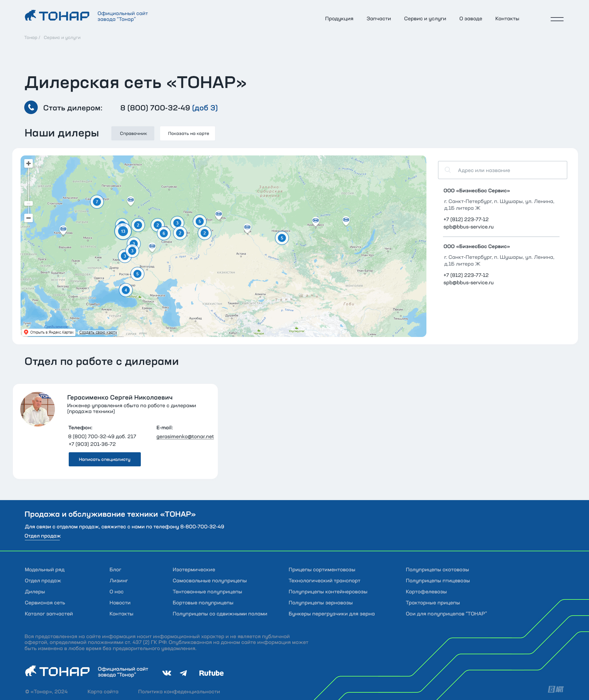Viewport: 589px width, 700px height.
Task: Open map cluster marker numbered 6
Action: [x=164, y=233]
